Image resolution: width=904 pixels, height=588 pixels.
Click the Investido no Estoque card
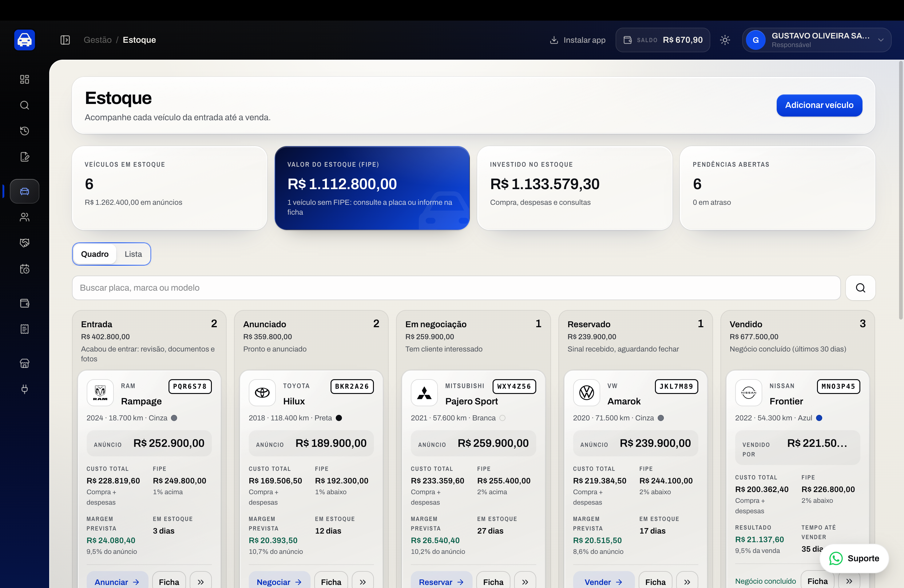pos(575,188)
